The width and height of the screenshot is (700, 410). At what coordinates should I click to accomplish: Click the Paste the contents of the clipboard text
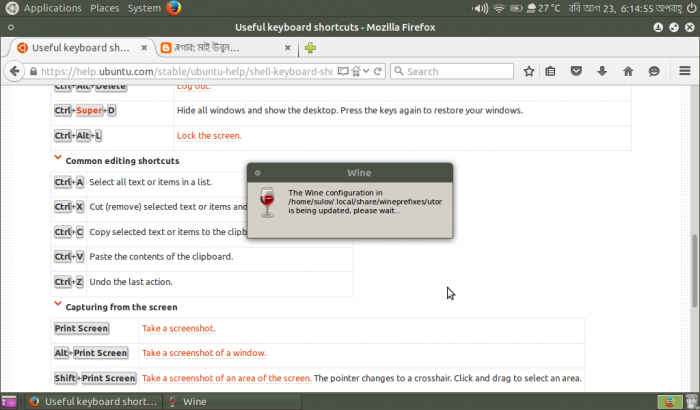coord(161,257)
